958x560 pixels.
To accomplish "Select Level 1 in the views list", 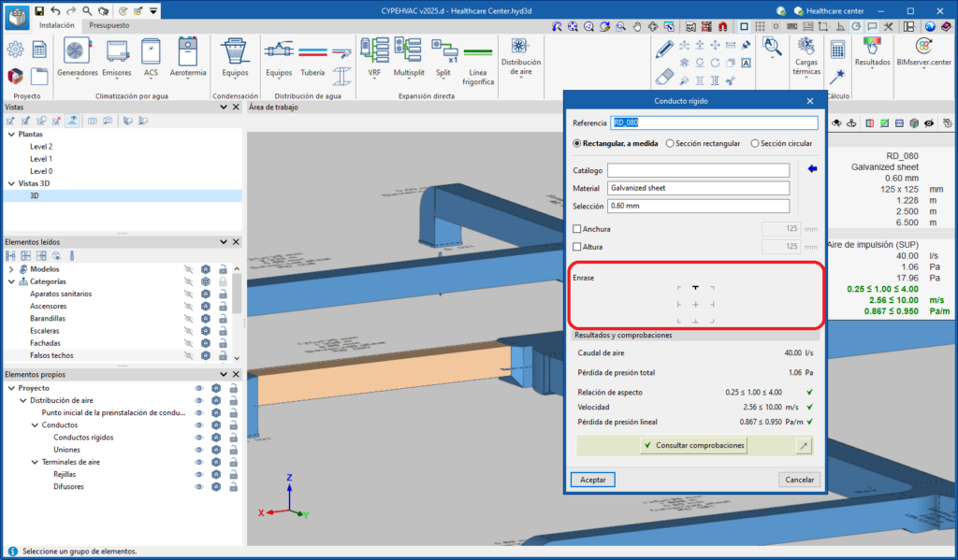I will pos(41,159).
